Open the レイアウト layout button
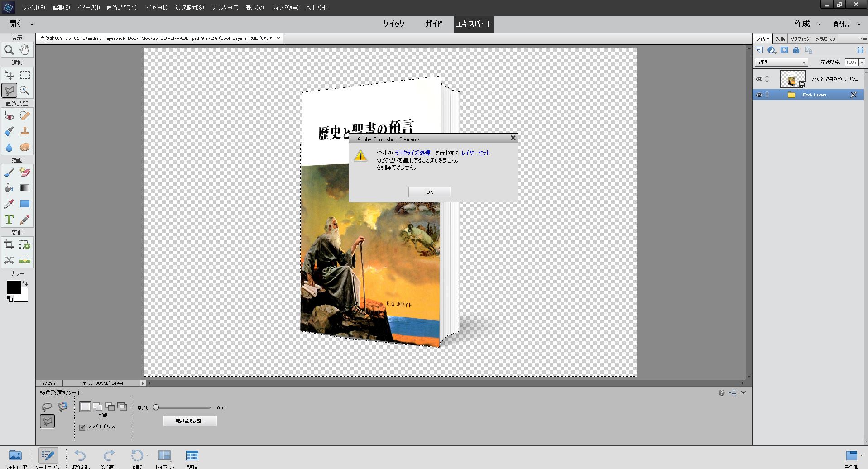The height and width of the screenshot is (469, 868). [x=165, y=459]
